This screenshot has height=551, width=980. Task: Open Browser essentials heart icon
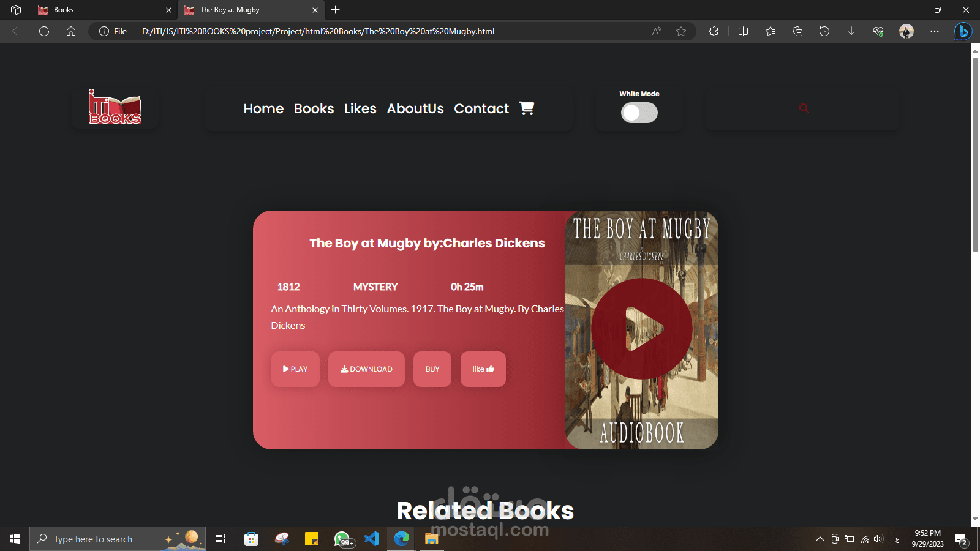tap(878, 31)
